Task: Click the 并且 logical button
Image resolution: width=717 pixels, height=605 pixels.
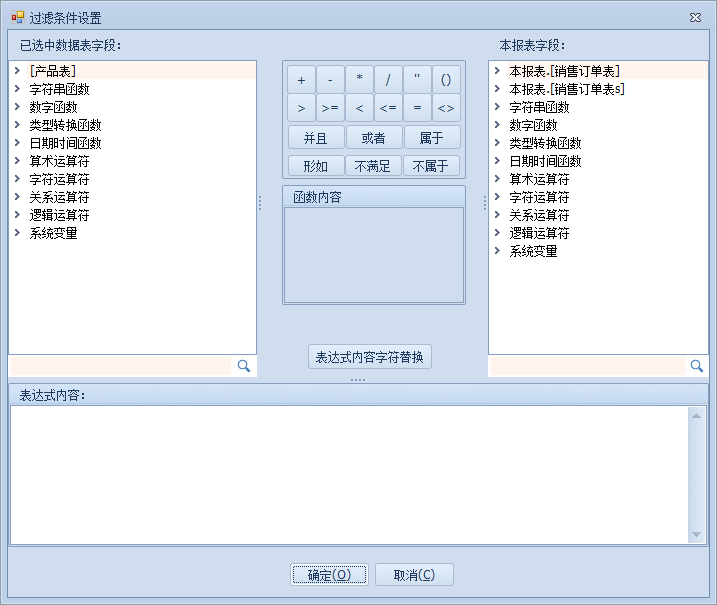Action: coord(315,137)
